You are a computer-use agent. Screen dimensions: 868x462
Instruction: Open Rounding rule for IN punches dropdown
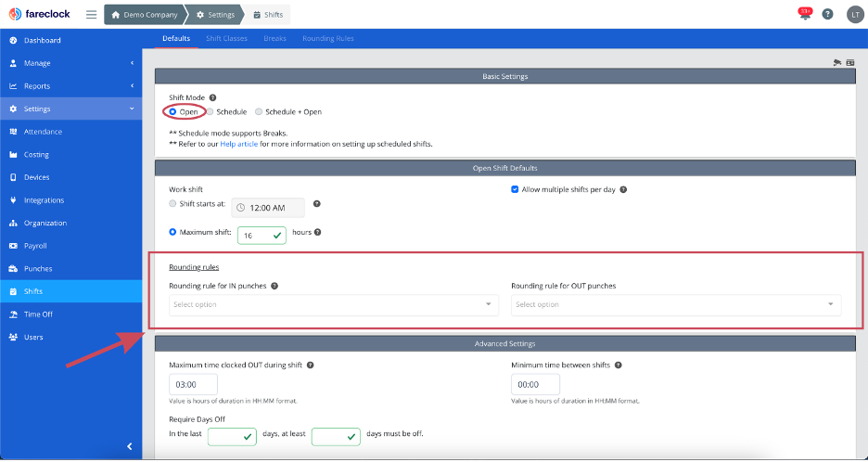click(x=334, y=304)
